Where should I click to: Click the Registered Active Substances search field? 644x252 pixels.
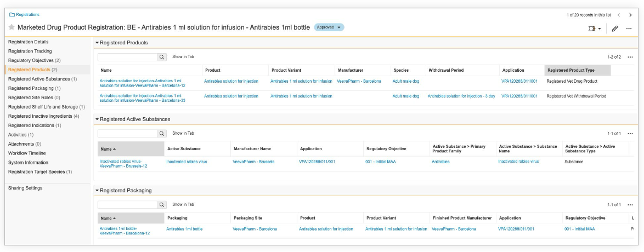click(127, 133)
